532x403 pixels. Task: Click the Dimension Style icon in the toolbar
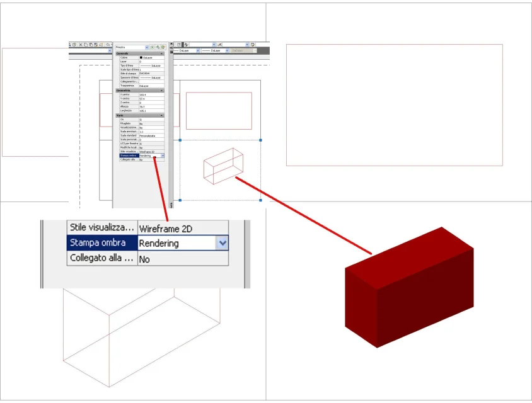point(219,45)
